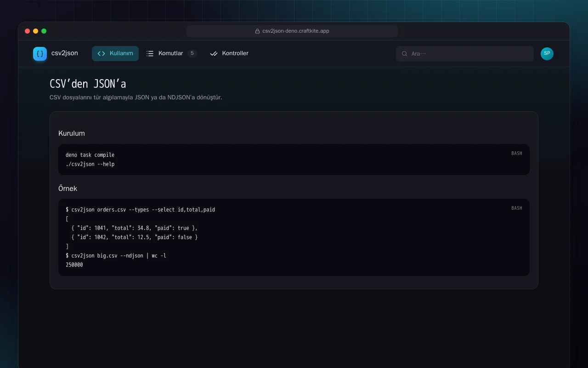Click the search magnifier icon

click(405, 54)
